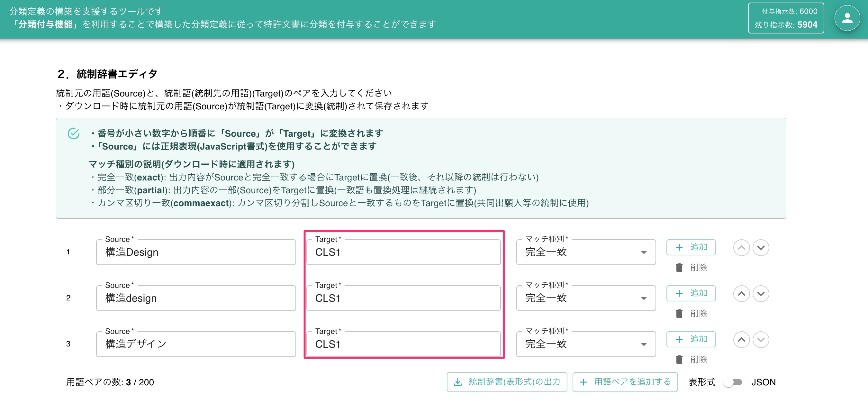This screenshot has height=413, width=868.
Task: Click the 2. 統制辞書エディタ heading
Action: [107, 74]
